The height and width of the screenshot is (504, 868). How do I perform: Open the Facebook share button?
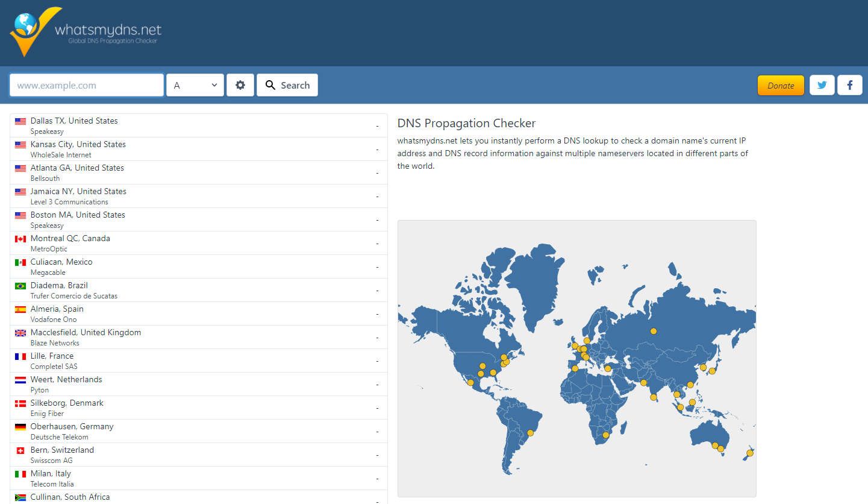click(849, 85)
